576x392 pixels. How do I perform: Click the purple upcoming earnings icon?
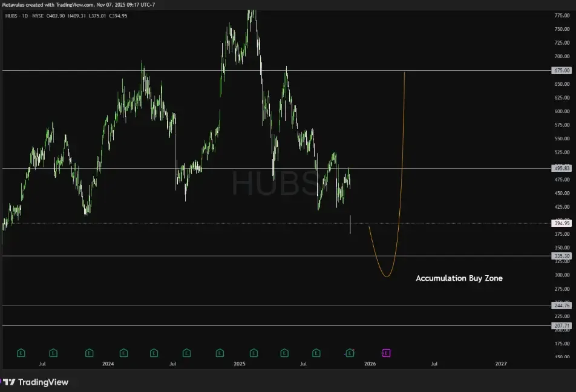tap(386, 353)
